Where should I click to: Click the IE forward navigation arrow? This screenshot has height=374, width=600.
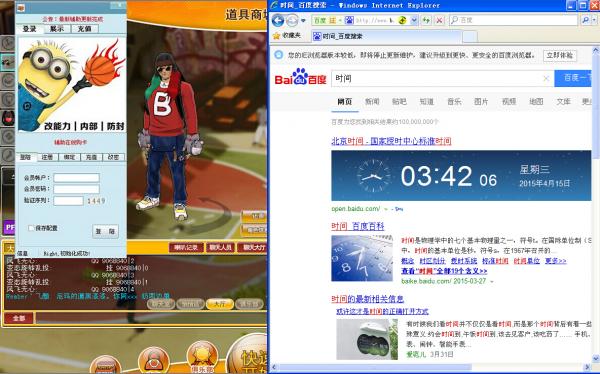[292, 20]
